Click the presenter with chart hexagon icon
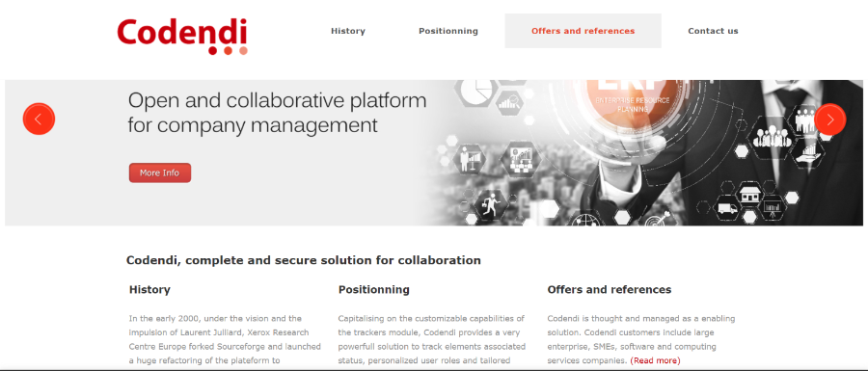The width and height of the screenshot is (868, 371). click(x=469, y=159)
